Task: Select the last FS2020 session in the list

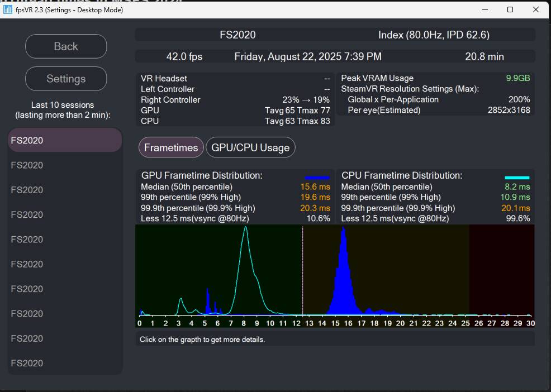Action: point(65,363)
